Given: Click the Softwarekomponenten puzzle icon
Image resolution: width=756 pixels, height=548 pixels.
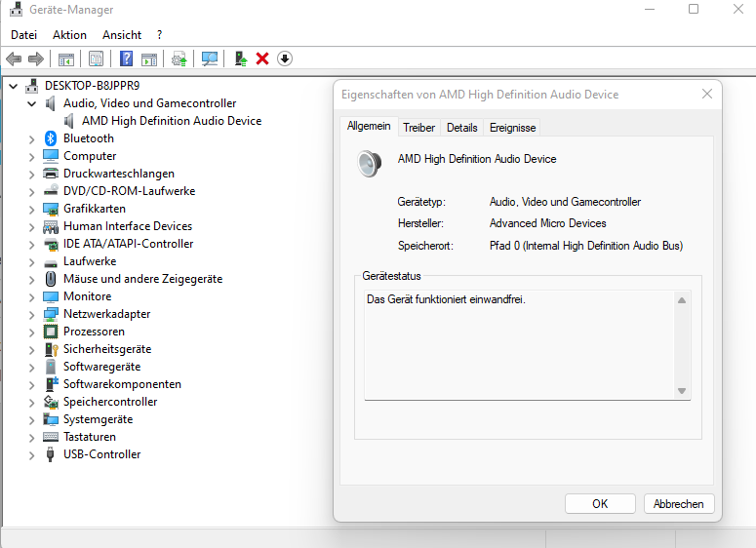Looking at the screenshot, I should click(51, 384).
